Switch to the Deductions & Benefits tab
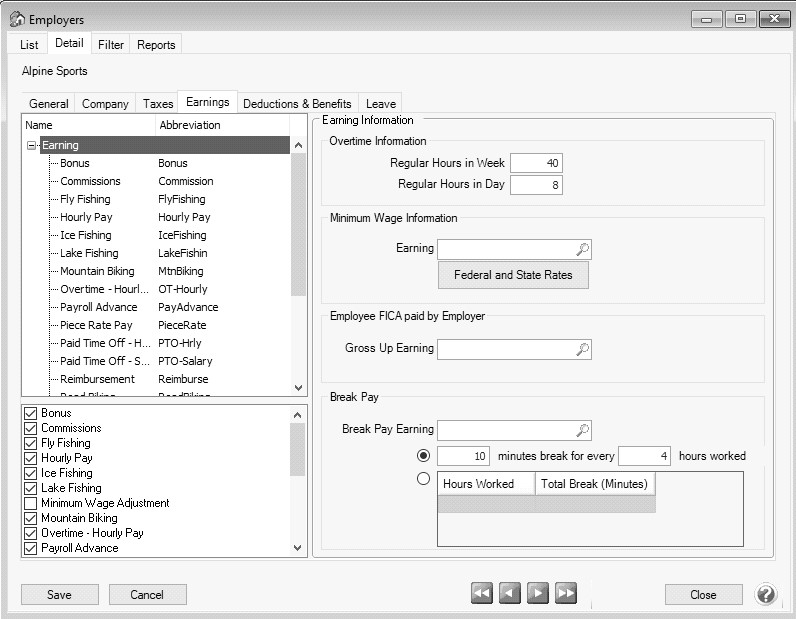 point(297,104)
